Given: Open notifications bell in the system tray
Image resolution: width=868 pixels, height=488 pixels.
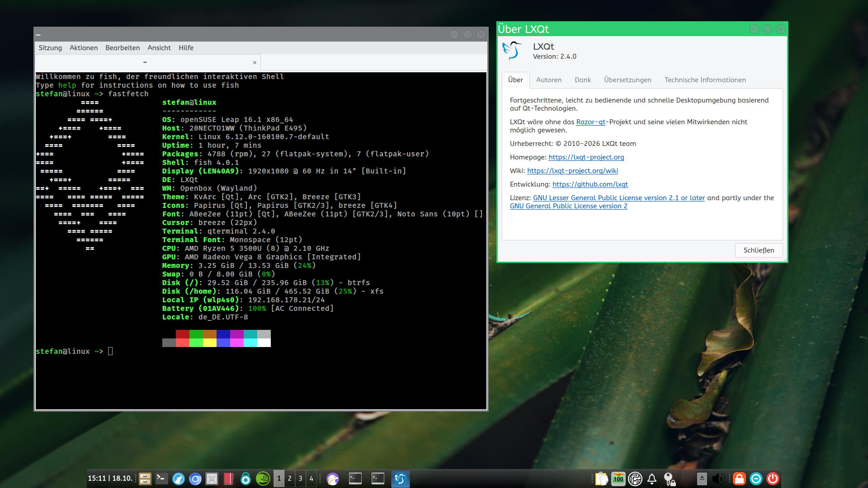Looking at the screenshot, I should [x=652, y=479].
